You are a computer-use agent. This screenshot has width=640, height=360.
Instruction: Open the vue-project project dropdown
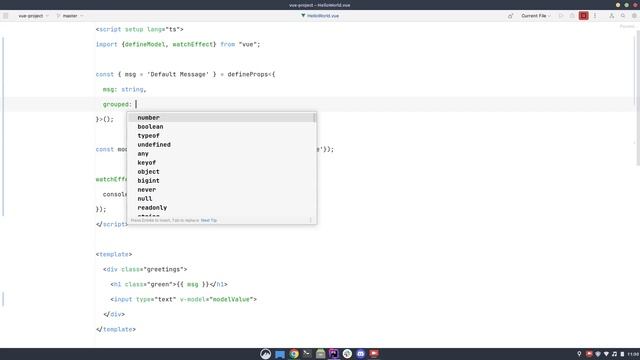point(33,16)
